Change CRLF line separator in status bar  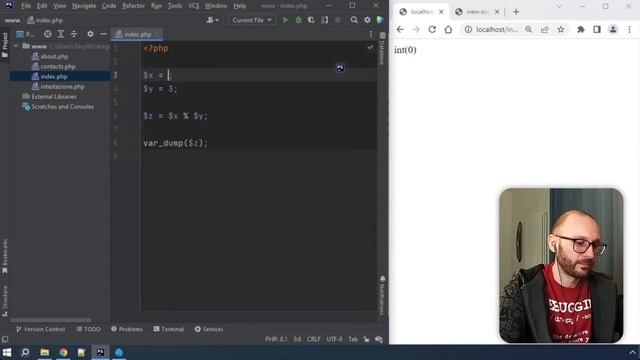(x=313, y=339)
